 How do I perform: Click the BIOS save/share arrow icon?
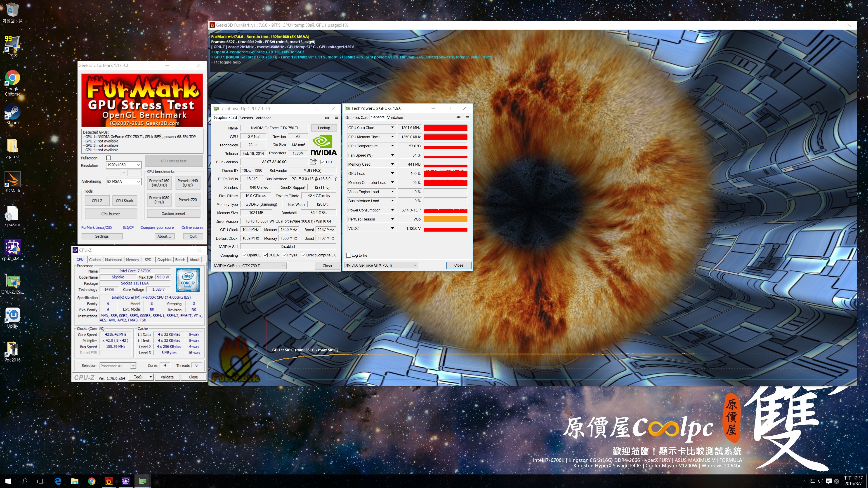[313, 162]
